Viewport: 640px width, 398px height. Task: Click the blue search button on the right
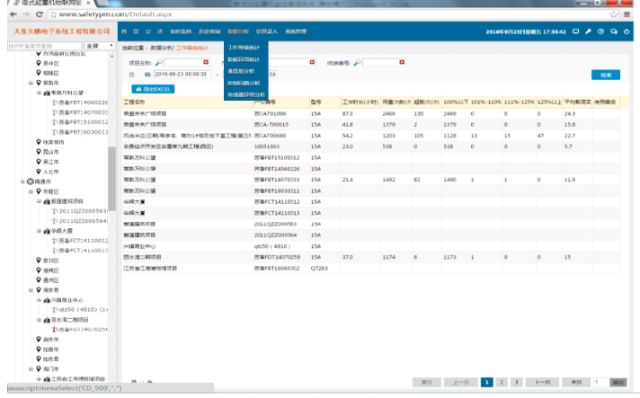point(606,75)
